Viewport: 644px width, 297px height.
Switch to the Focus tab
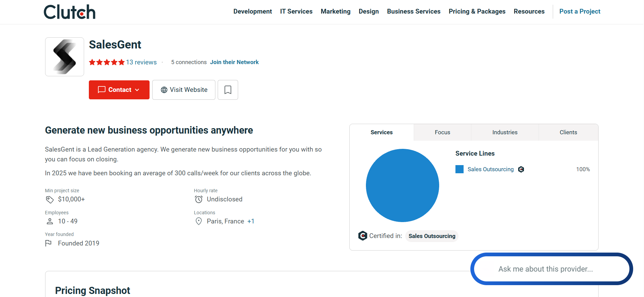coord(443,132)
